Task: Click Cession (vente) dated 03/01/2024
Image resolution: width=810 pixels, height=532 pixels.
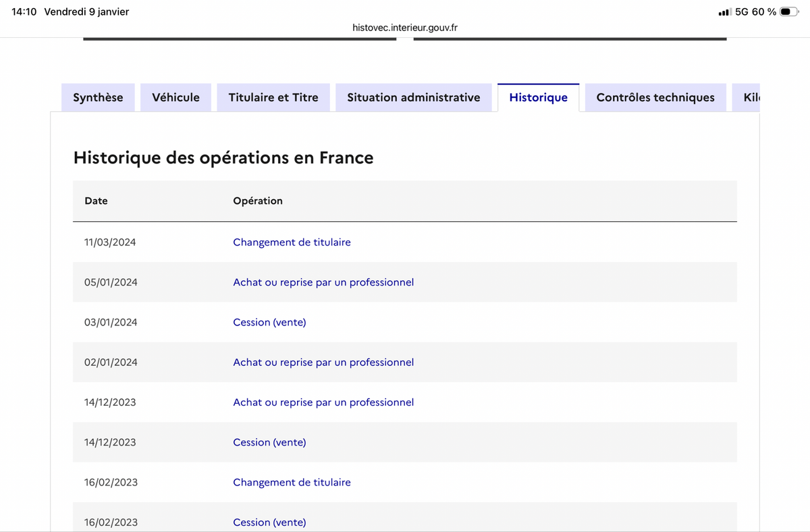Action: click(x=269, y=322)
